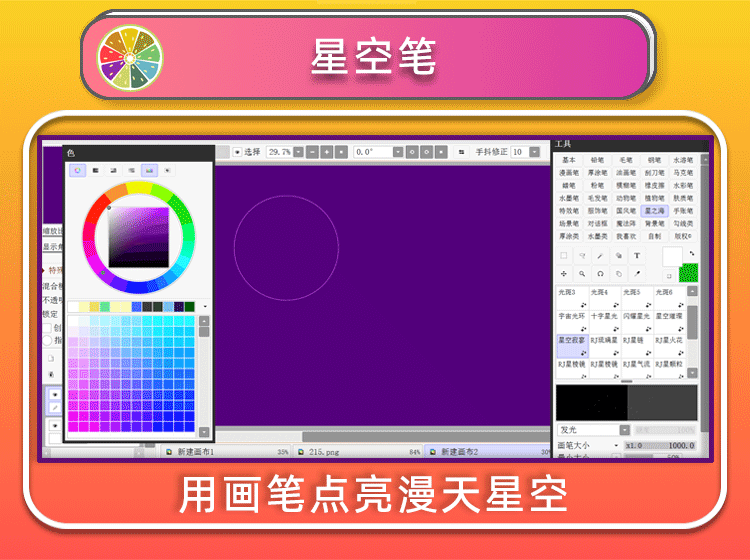This screenshot has width=750, height=560.
Task: Select the magic wand tool
Action: [x=600, y=255]
